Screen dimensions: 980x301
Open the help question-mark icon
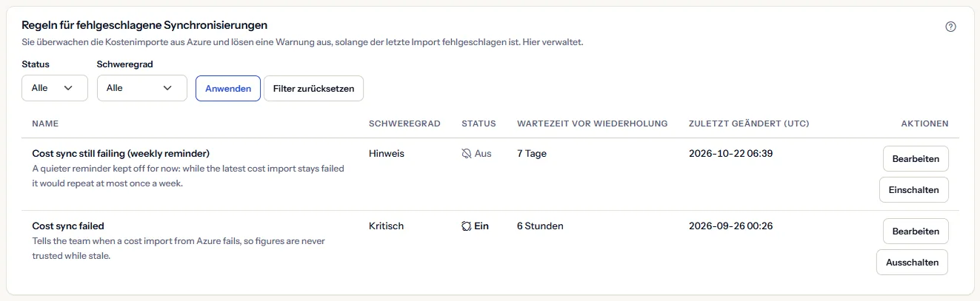tap(951, 27)
